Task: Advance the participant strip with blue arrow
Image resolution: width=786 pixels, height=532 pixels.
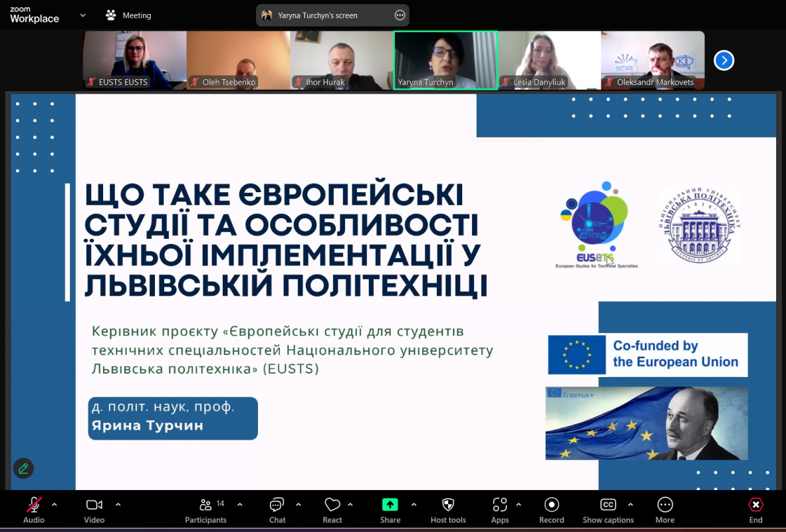Action: (723, 60)
